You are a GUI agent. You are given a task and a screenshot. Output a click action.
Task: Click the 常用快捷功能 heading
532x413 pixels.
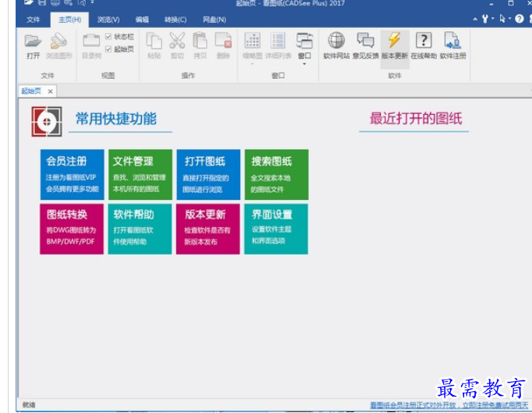coord(116,119)
